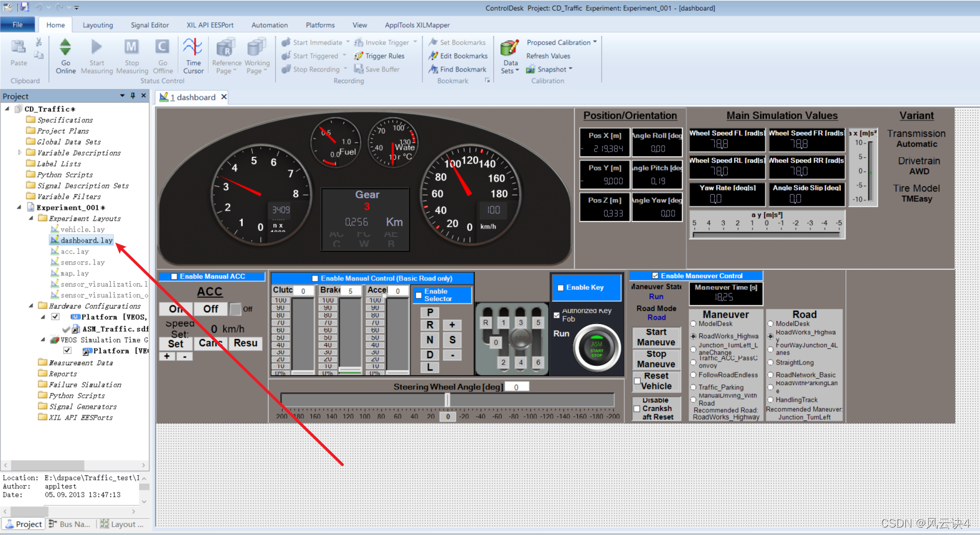The width and height of the screenshot is (980, 535).
Task: Select the Time Cursor tool
Action: coord(193,47)
